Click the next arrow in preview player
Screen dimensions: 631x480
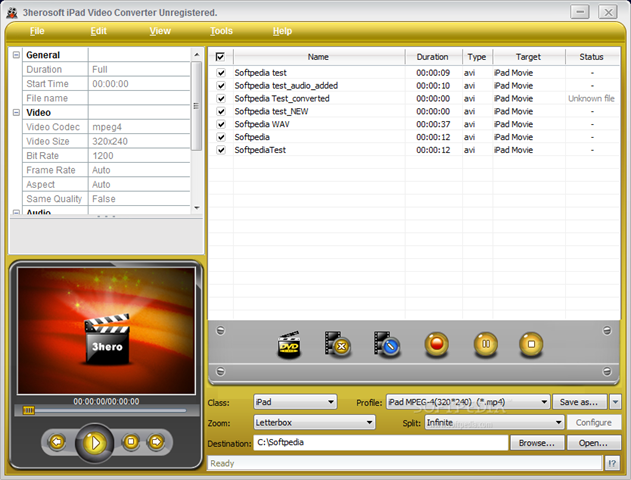(156, 442)
